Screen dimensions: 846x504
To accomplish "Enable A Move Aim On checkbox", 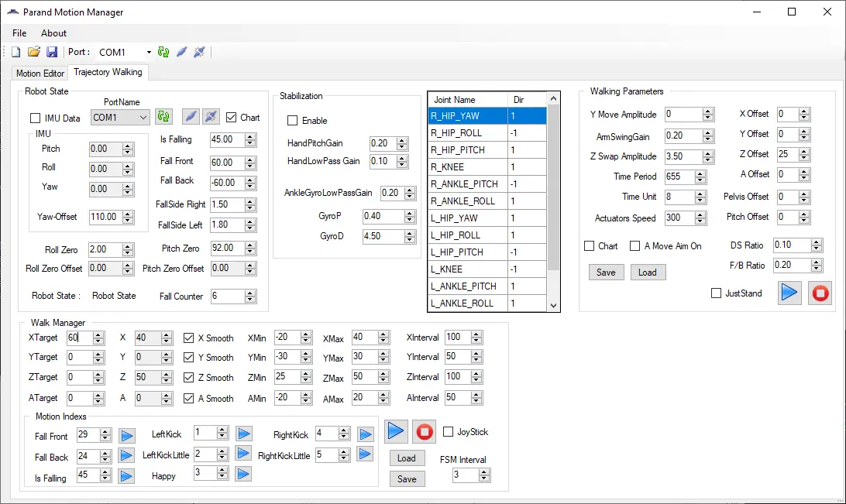I will (x=635, y=245).
